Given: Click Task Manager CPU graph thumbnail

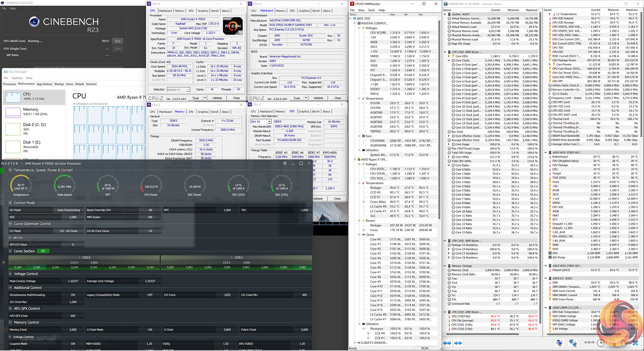Looking at the screenshot, I should coord(13,97).
